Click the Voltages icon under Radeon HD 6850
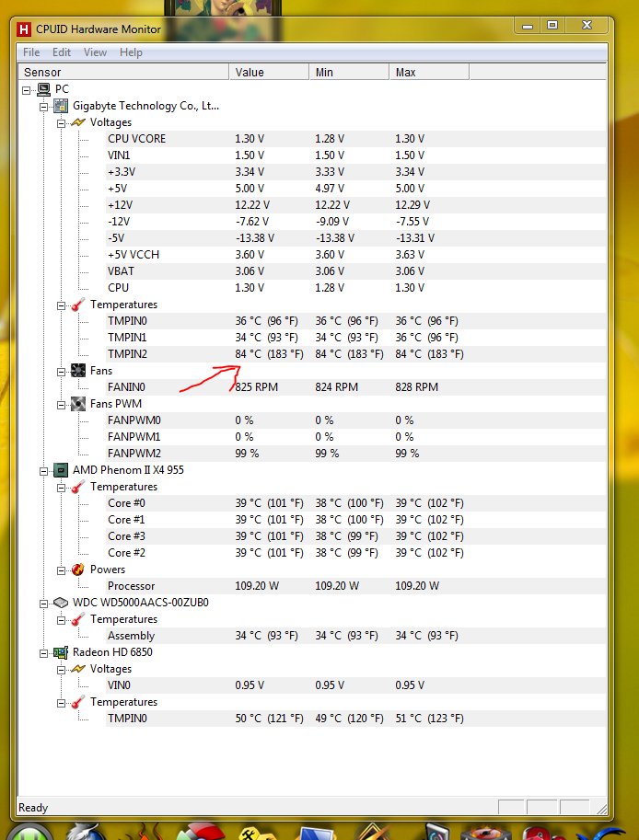This screenshot has width=639, height=840. pos(78,669)
